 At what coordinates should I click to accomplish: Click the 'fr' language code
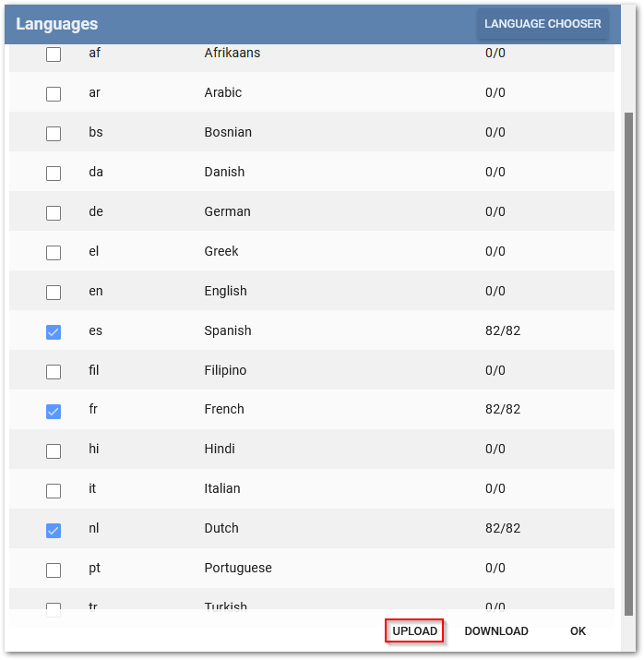coord(93,409)
